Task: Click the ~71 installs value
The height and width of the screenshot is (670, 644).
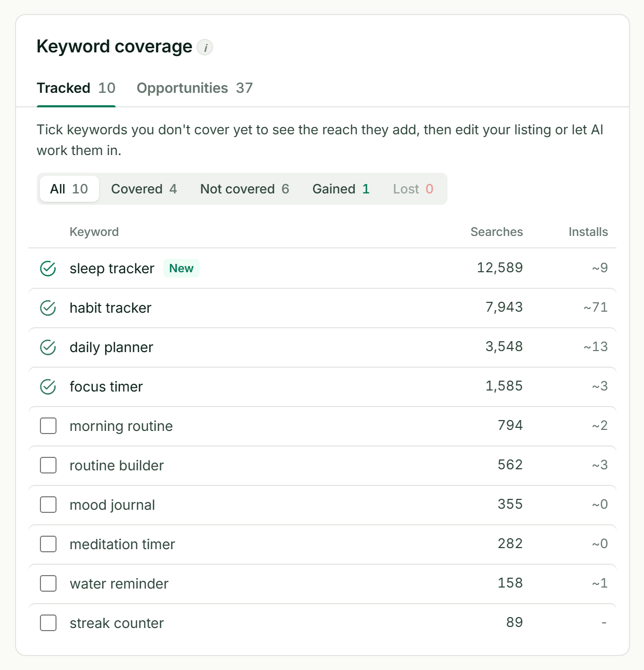Action: pyautogui.click(x=596, y=307)
